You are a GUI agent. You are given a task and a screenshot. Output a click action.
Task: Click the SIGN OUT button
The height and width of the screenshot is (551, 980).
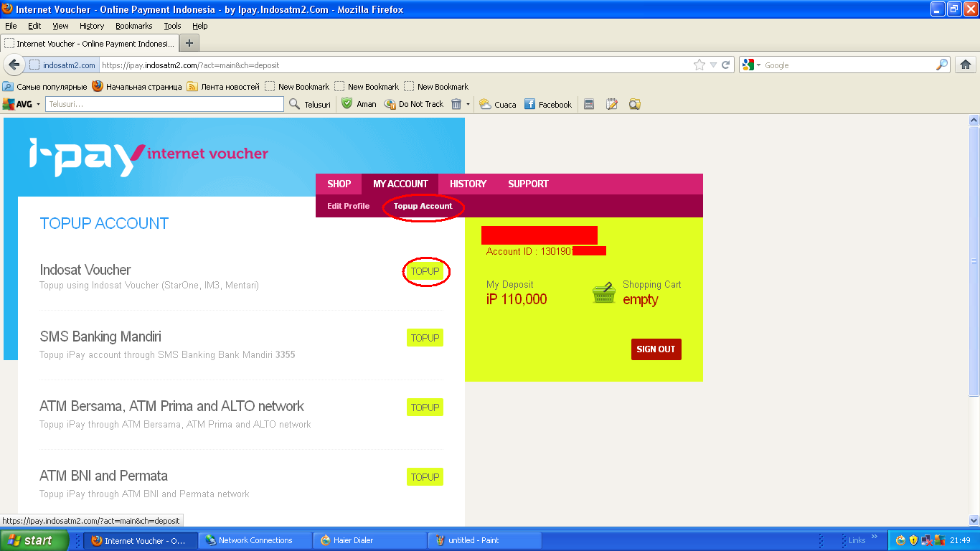pos(656,349)
